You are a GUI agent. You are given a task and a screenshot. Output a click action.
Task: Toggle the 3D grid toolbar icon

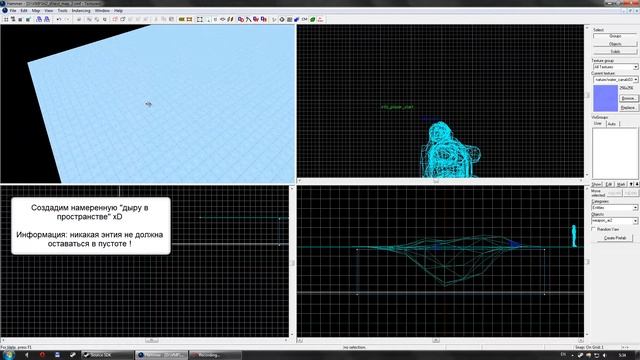coord(13,19)
